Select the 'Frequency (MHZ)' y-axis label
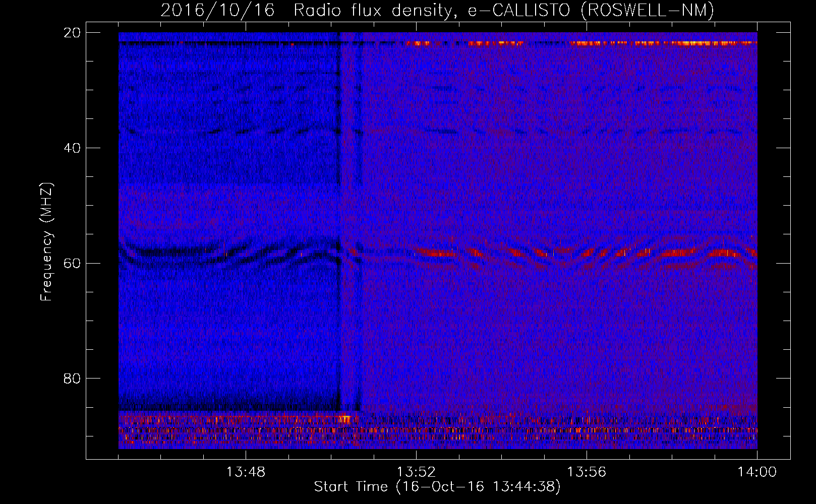The width and height of the screenshot is (816, 504). 46,242
